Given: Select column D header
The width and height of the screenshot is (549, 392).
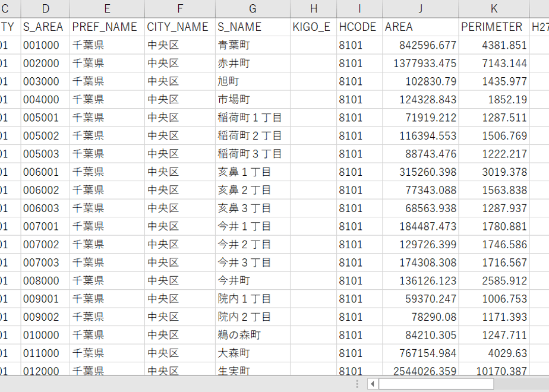Looking at the screenshot, I should point(46,9).
